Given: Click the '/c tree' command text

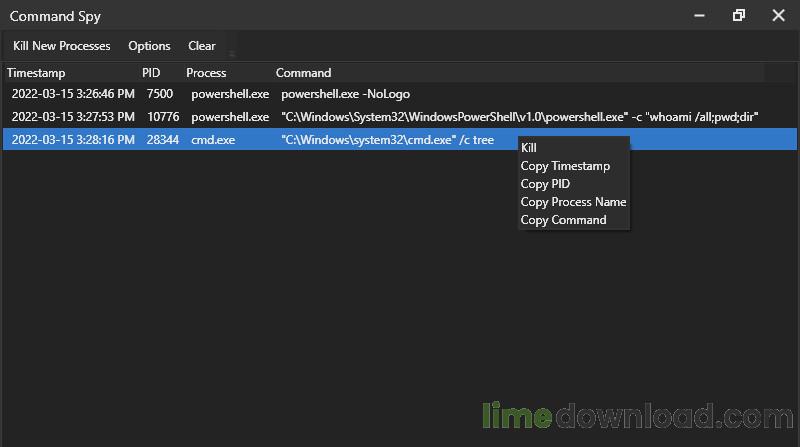Looking at the screenshot, I should coord(387,140).
